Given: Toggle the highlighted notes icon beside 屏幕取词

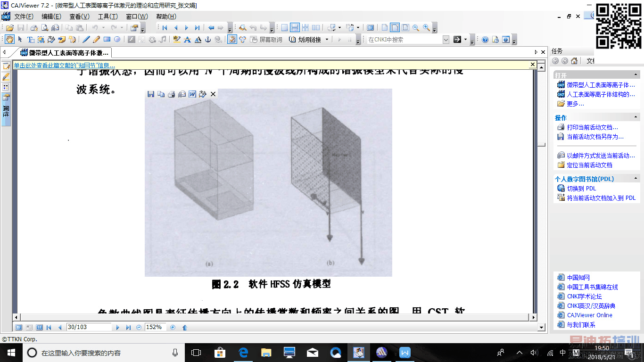Looking at the screenshot, I should 232,40.
